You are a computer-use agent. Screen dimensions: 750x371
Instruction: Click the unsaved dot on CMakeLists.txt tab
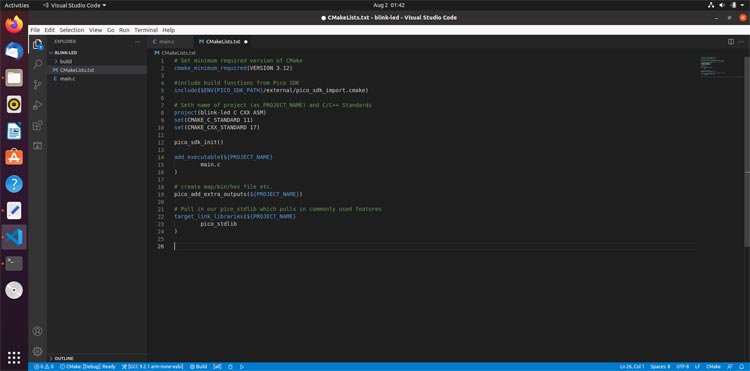point(246,42)
